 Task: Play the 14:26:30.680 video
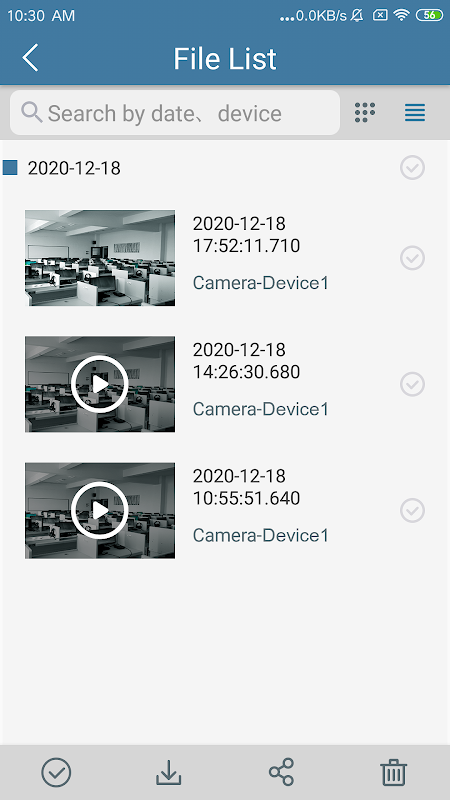(x=99, y=384)
